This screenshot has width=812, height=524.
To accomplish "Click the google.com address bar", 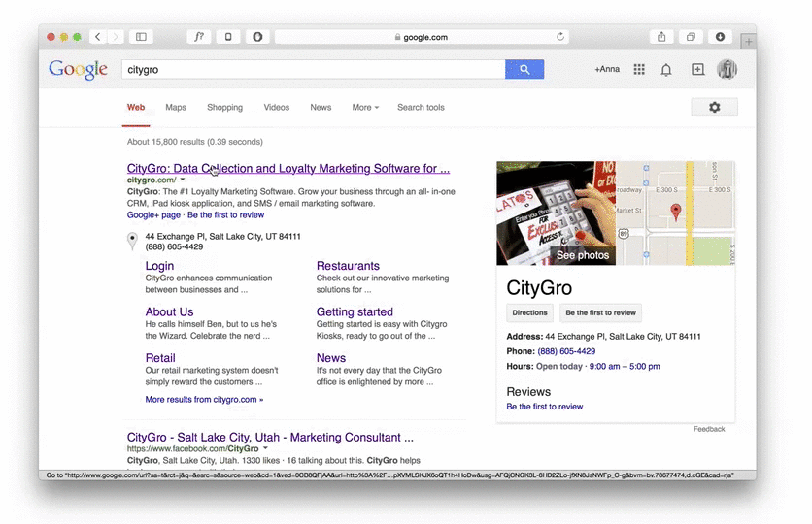I will pos(422,37).
